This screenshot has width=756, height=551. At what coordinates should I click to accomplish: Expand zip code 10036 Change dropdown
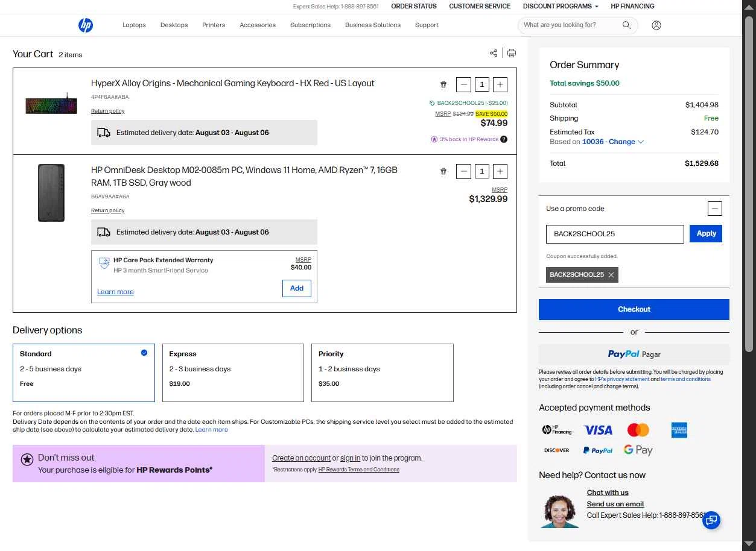tap(613, 142)
